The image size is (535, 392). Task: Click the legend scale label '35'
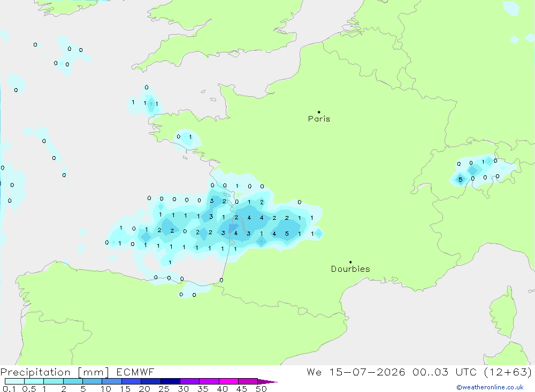click(x=203, y=389)
